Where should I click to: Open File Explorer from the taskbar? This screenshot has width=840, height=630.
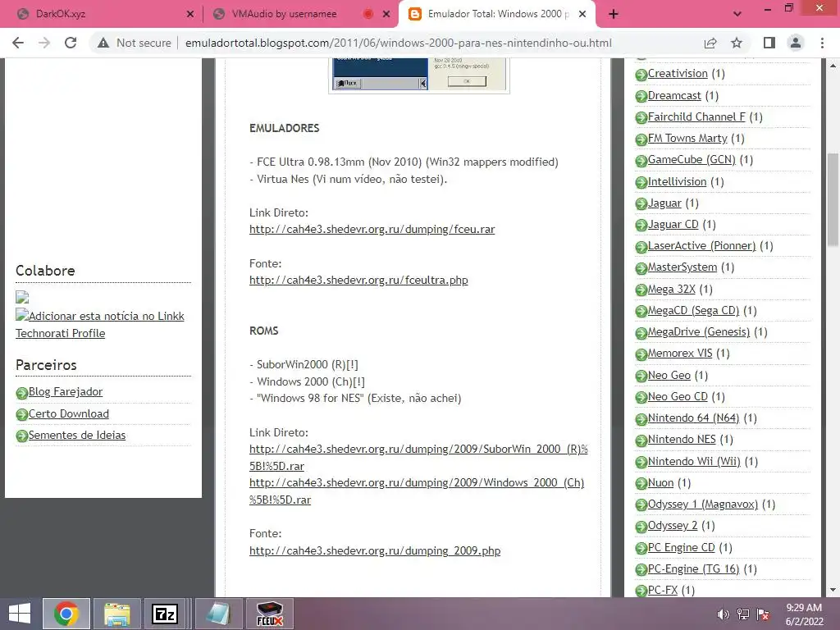click(x=116, y=614)
